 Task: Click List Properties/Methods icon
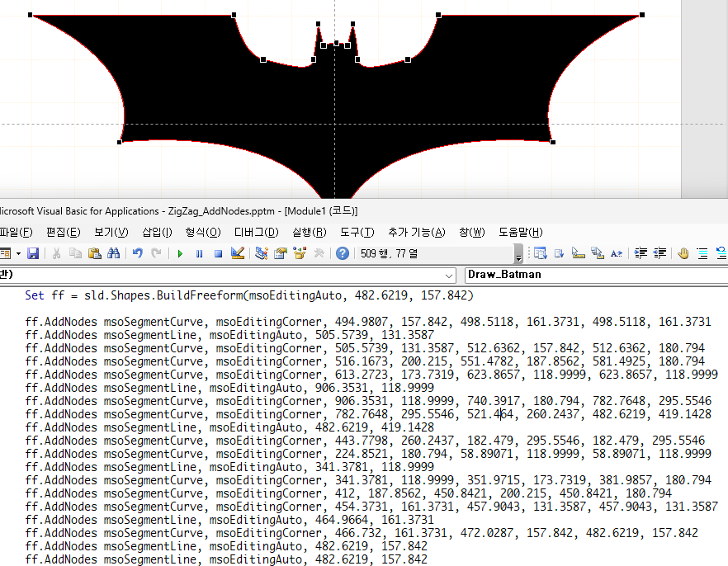(x=540, y=253)
